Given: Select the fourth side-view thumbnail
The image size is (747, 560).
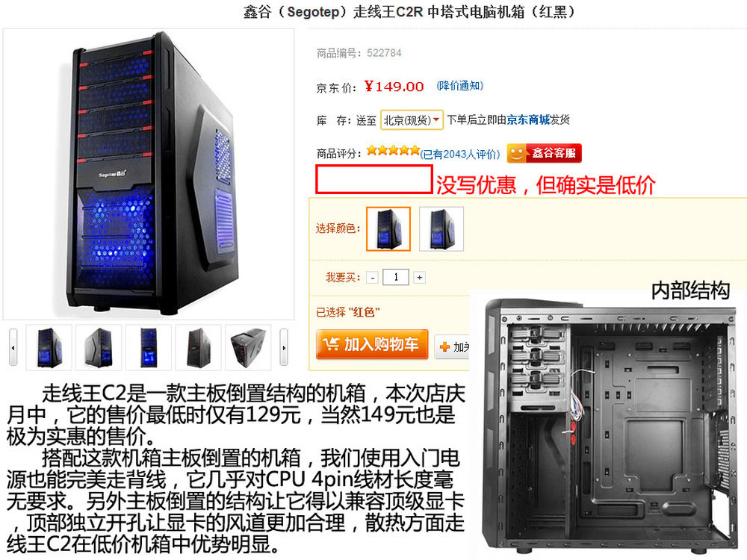Looking at the screenshot, I should pyautogui.click(x=198, y=347).
